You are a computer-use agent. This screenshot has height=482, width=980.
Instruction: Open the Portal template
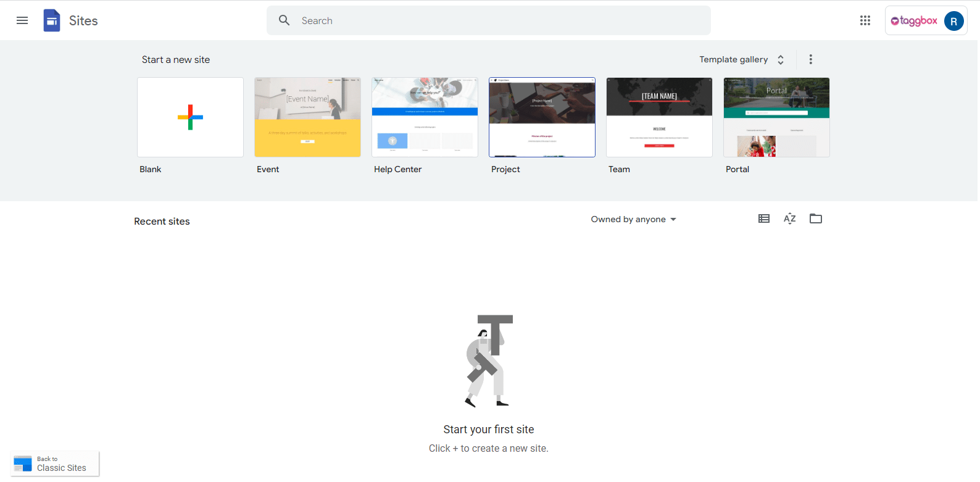pyautogui.click(x=776, y=117)
